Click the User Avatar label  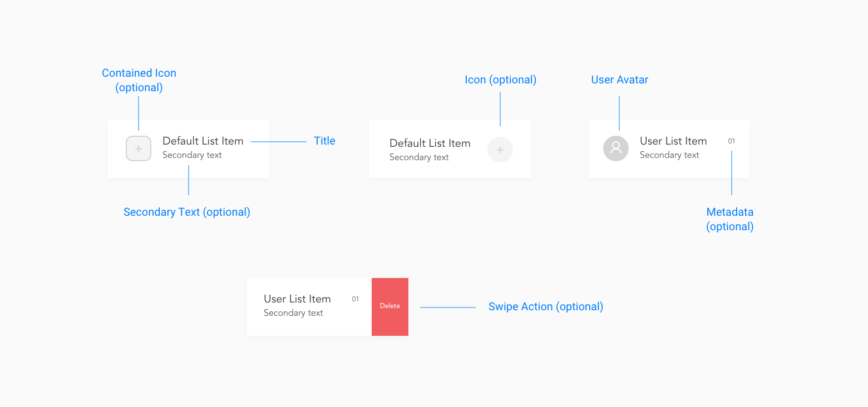(x=620, y=80)
